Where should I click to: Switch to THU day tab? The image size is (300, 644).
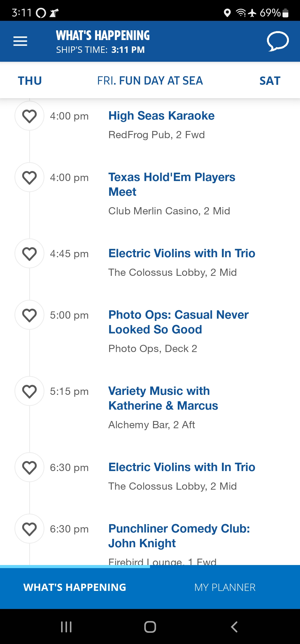[x=30, y=81]
